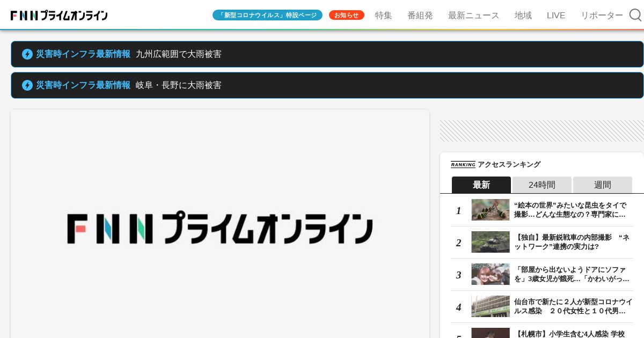Click thumbnail of article ranked 3
644x338 pixels.
(491, 274)
